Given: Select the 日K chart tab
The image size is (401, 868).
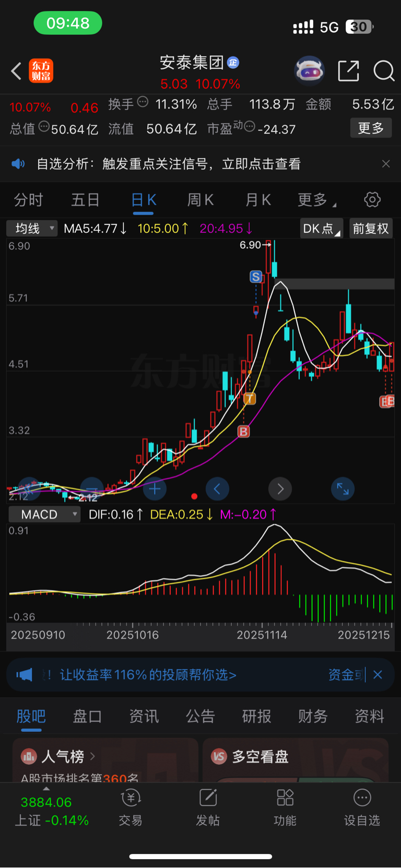Looking at the screenshot, I should coord(144,199).
